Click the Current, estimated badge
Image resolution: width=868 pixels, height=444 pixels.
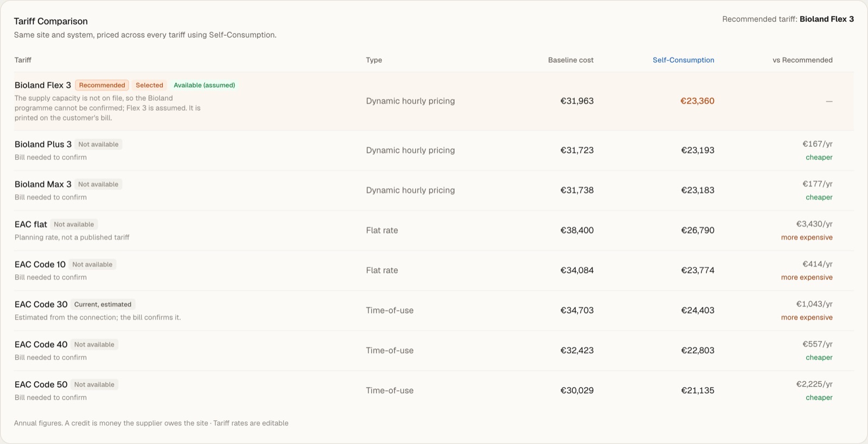(103, 305)
